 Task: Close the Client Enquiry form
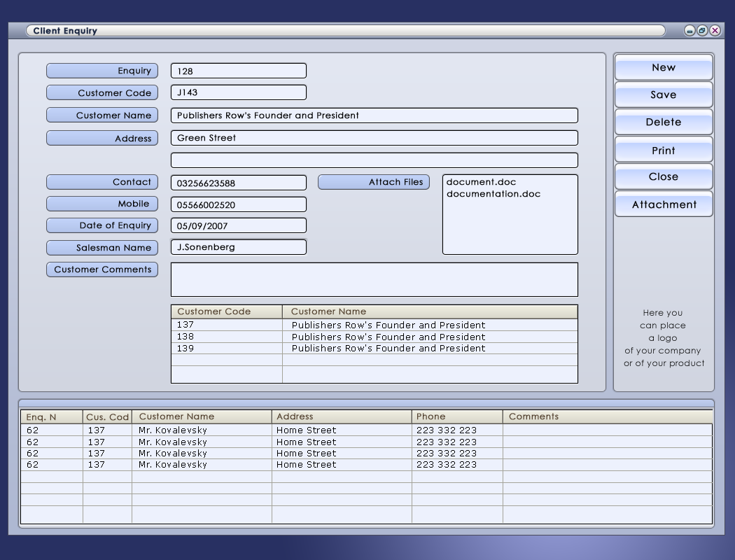(662, 176)
